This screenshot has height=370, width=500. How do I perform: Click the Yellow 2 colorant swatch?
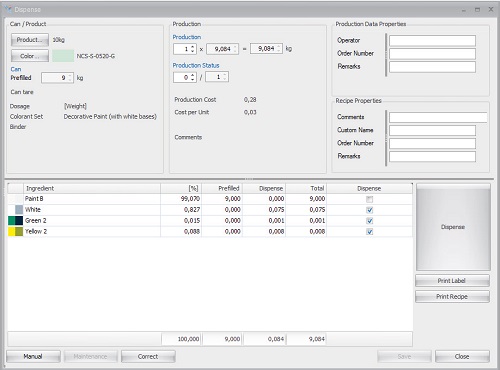tap(15, 231)
